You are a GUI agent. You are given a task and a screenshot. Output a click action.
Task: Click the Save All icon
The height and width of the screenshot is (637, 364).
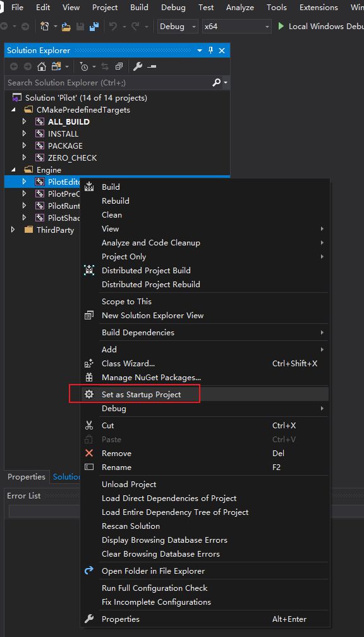pos(94,27)
